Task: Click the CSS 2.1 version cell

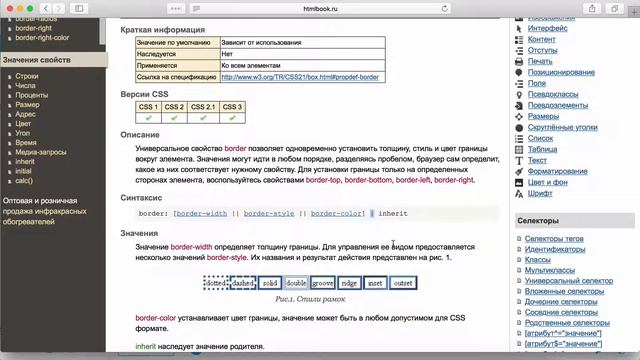Action: click(203, 107)
